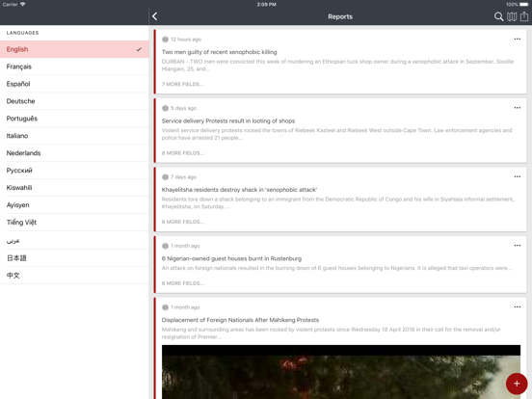The image size is (532, 399).
Task: Tap the 'Mahikeng and surrounding areas' description
Action: pos(332,333)
